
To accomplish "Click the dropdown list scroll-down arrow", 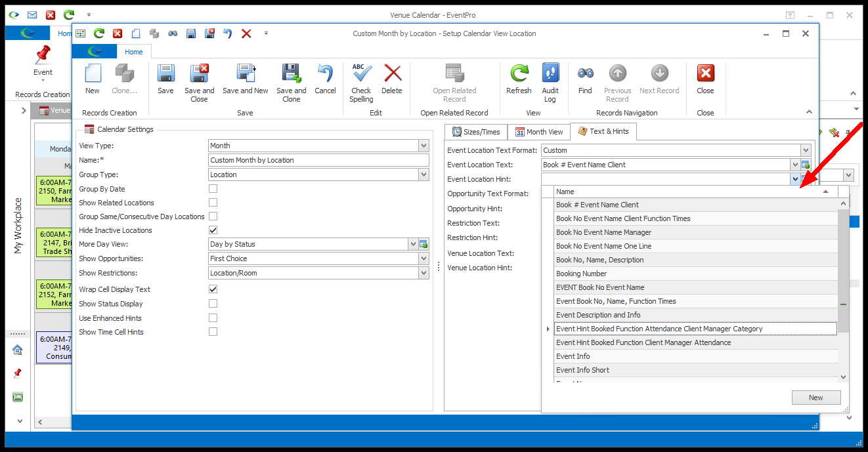I will click(x=844, y=377).
